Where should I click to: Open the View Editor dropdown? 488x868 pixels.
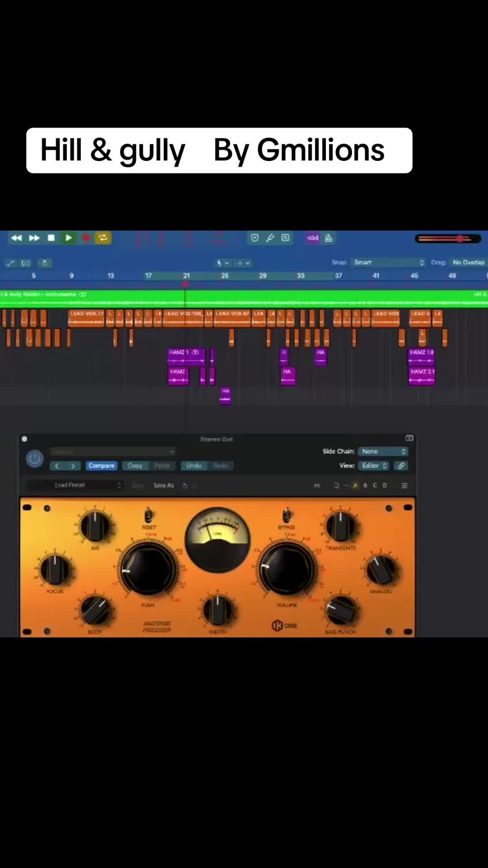click(x=374, y=466)
